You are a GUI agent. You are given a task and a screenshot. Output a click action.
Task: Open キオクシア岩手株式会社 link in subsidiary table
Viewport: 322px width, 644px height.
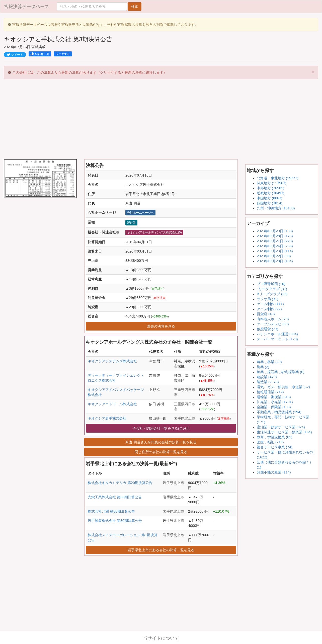point(107,418)
